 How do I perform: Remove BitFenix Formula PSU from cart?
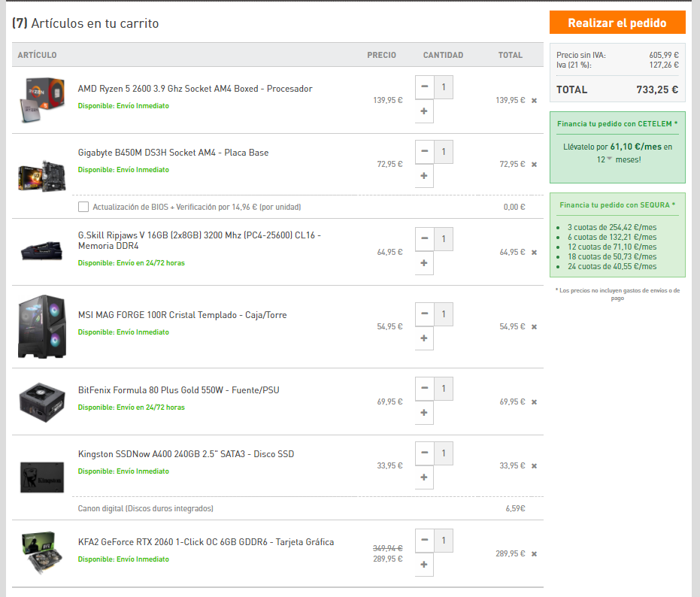[534, 402]
